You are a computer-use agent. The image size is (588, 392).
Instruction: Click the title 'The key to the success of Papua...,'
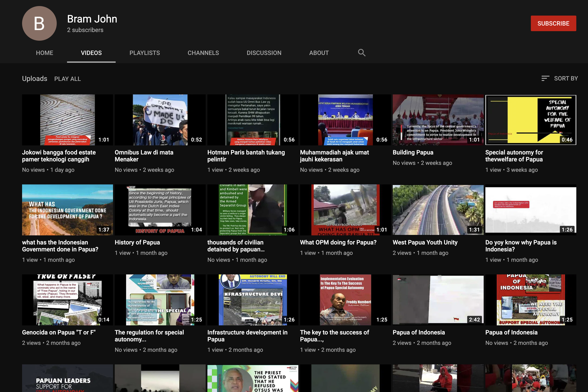[334, 336]
